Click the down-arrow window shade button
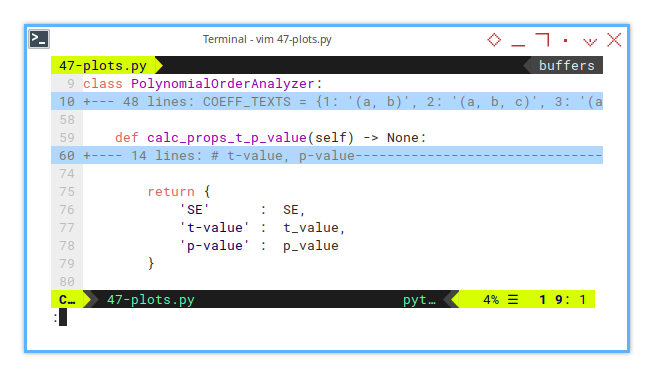The image size is (654, 377). (590, 42)
